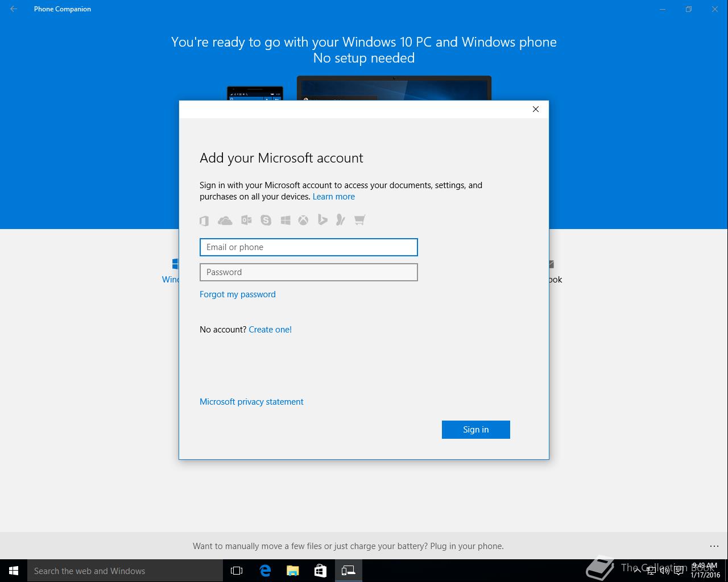Go back with the Phone Companion arrow

(x=14, y=9)
